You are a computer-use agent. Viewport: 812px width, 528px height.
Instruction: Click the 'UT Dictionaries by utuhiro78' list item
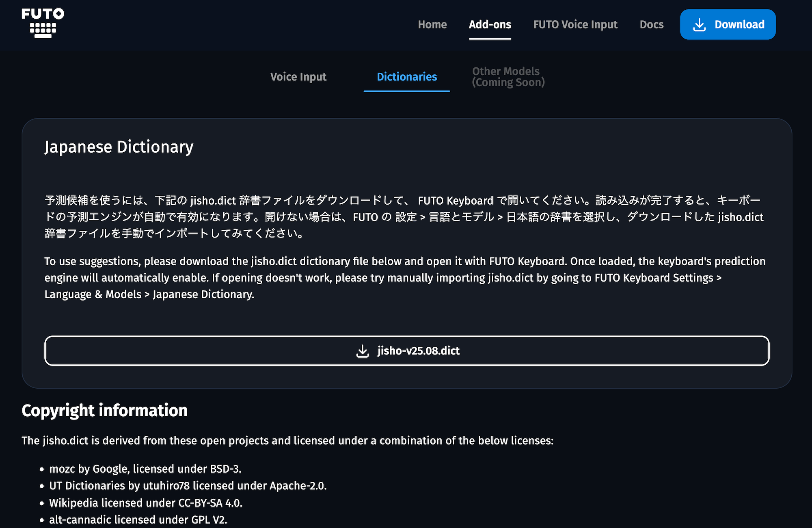pyautogui.click(x=188, y=486)
